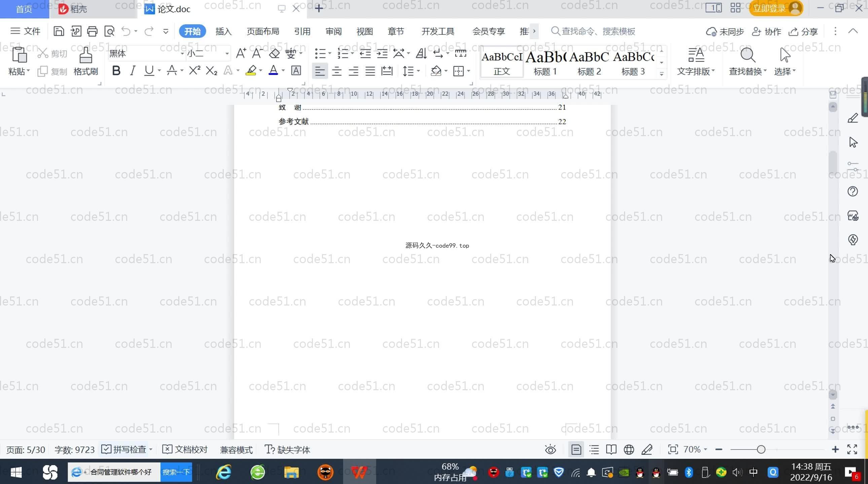Toggle Justify alignment
868x484 pixels.
pos(370,71)
